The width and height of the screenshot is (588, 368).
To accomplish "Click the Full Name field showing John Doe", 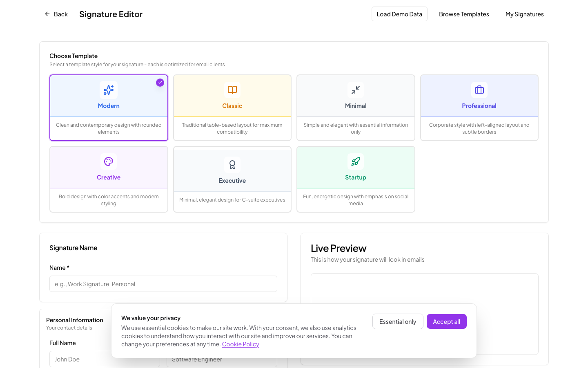I will point(105,359).
